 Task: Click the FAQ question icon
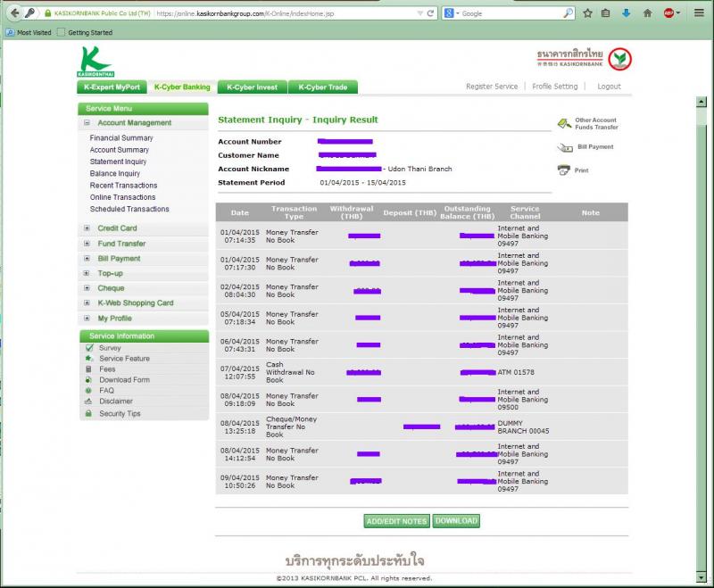pos(88,391)
